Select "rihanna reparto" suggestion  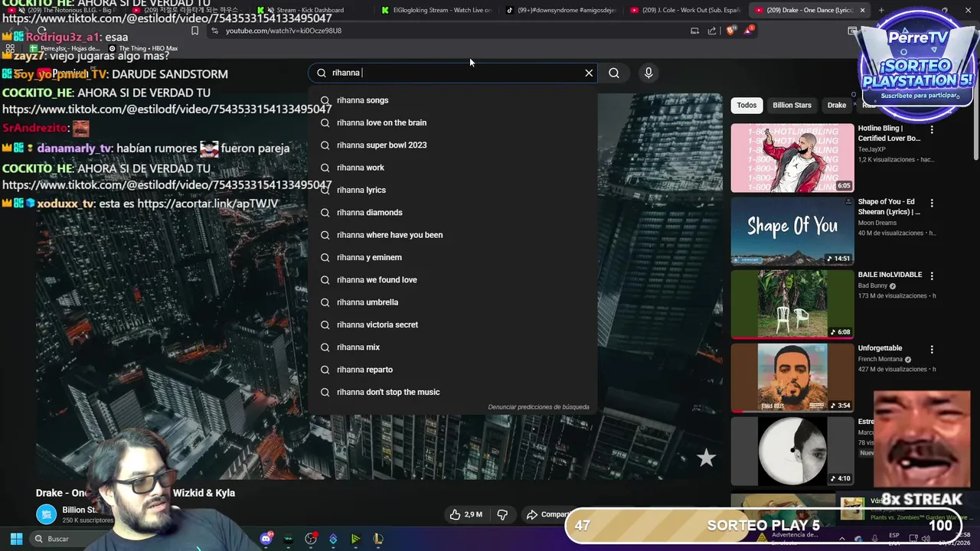pos(452,370)
